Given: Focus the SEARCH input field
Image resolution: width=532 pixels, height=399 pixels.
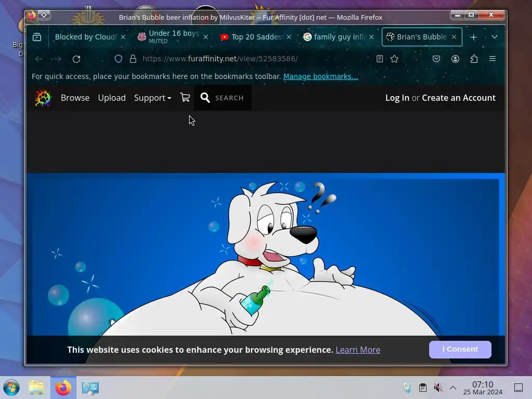Looking at the screenshot, I should click(229, 98).
